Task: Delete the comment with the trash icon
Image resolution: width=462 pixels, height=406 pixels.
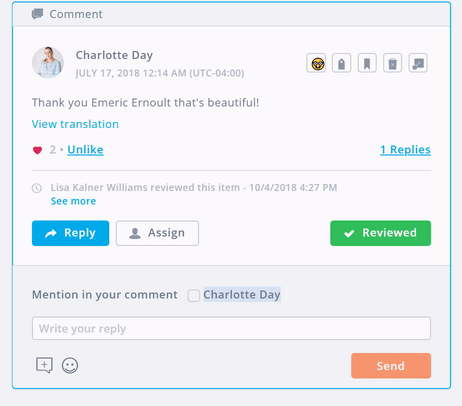Action: click(x=393, y=63)
